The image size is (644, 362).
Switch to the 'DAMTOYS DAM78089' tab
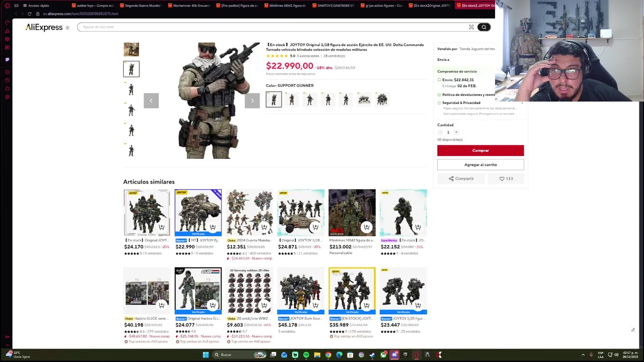pos(333,6)
